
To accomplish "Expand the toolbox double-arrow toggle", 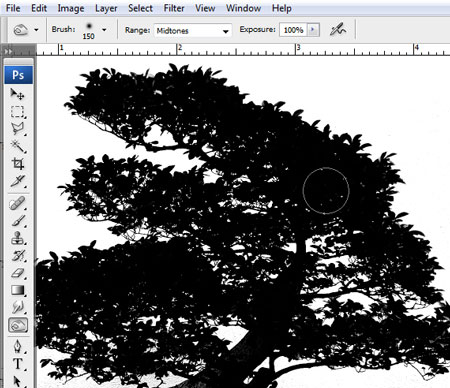I will pos(8,51).
